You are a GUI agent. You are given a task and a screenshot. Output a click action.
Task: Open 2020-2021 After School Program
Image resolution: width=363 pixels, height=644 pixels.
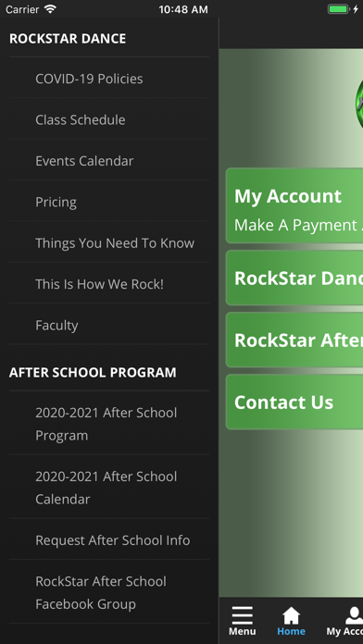[x=109, y=424]
